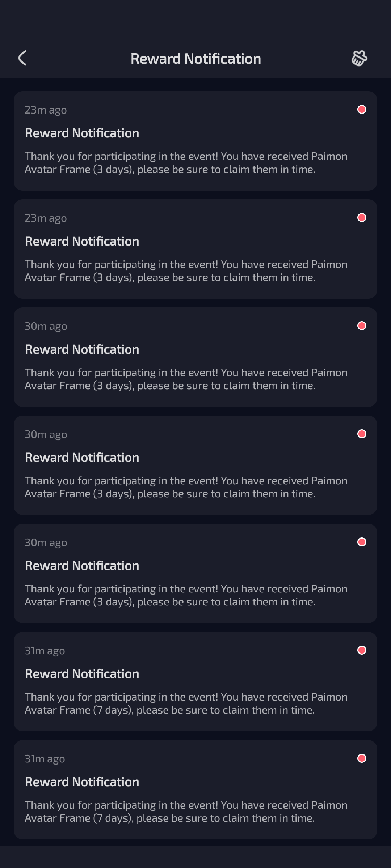
Task: Tap the Reward Notification page header title
Action: tap(195, 59)
